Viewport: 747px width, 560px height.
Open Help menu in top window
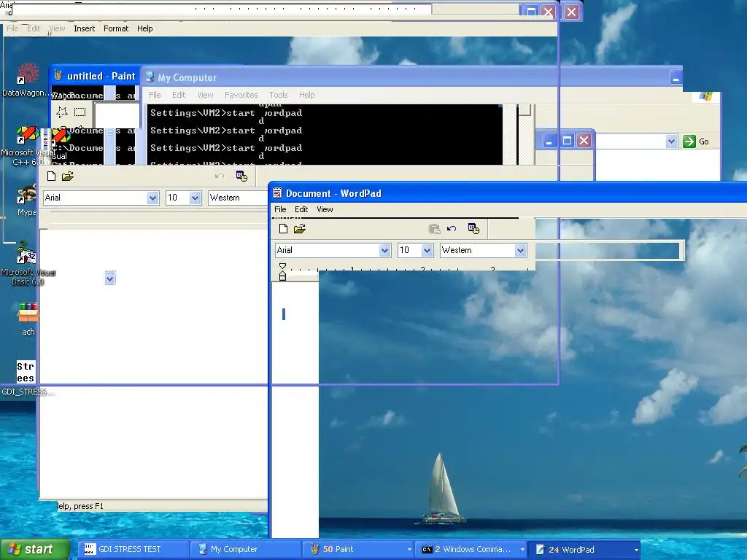click(x=145, y=28)
